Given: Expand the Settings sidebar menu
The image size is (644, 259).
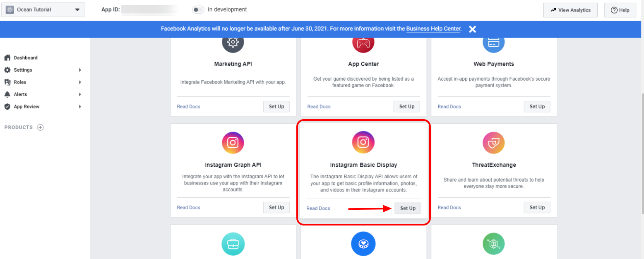Looking at the screenshot, I should click(43, 70).
